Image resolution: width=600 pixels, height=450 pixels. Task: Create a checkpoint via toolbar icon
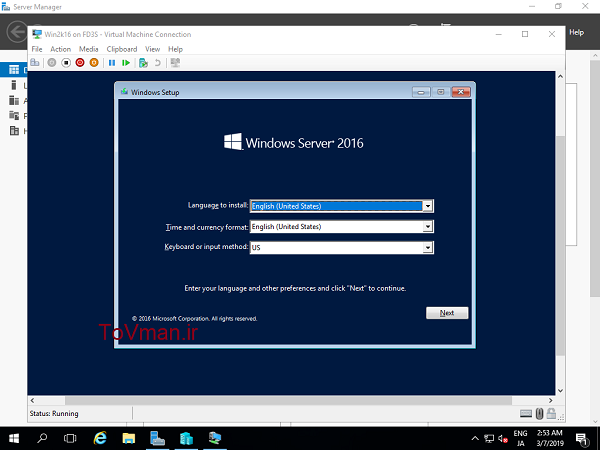click(x=143, y=62)
